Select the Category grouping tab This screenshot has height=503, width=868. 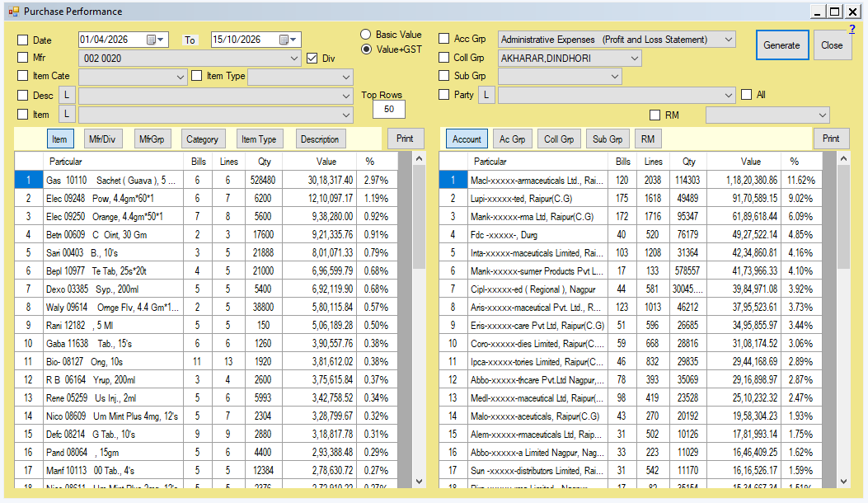pyautogui.click(x=202, y=139)
